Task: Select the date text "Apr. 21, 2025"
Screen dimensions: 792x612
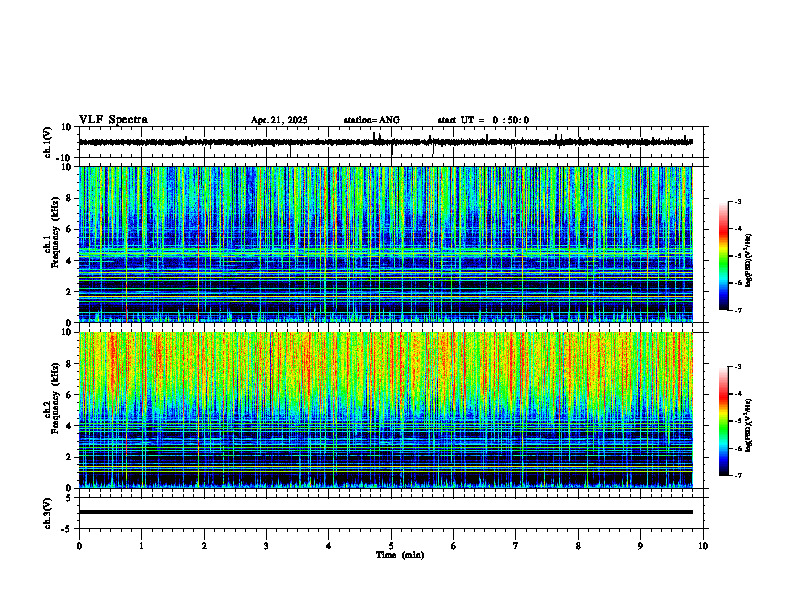Action: (279, 120)
